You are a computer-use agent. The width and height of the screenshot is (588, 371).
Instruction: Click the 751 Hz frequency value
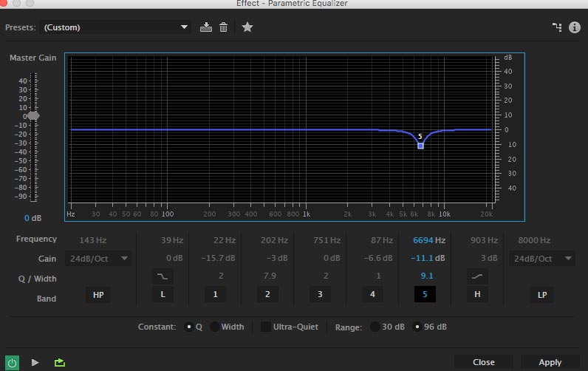coord(327,240)
